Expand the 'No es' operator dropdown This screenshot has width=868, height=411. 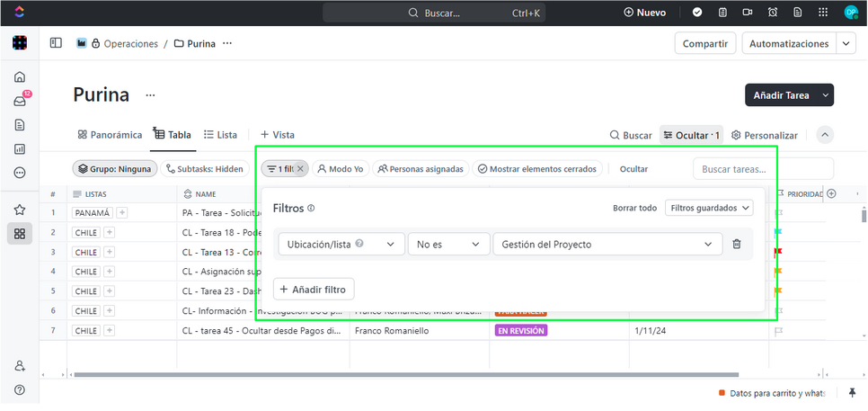pos(448,244)
